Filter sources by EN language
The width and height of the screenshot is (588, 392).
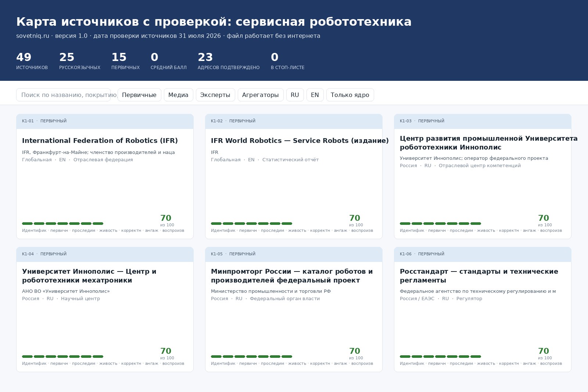[x=315, y=95]
